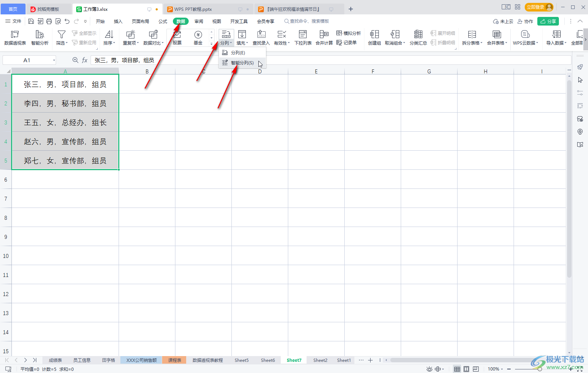588x373 pixels.
Task: Insert 基金 fund data
Action: point(198,38)
